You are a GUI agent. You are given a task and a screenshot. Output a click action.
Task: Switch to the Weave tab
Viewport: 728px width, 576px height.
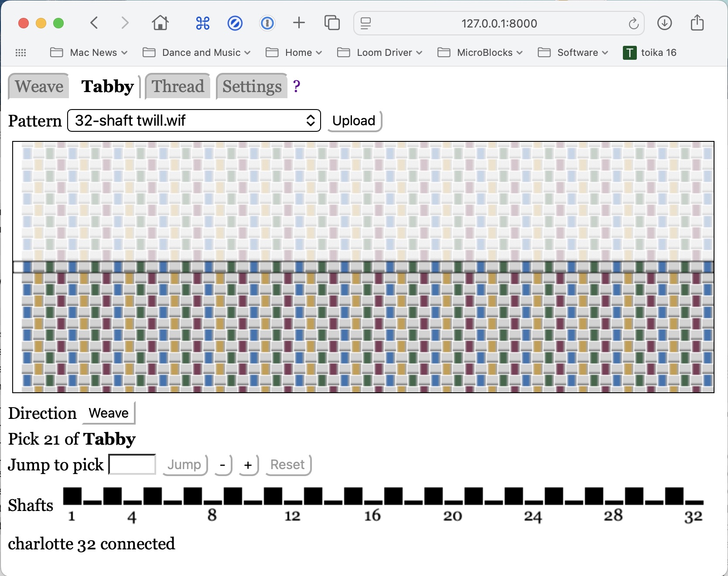[39, 86]
